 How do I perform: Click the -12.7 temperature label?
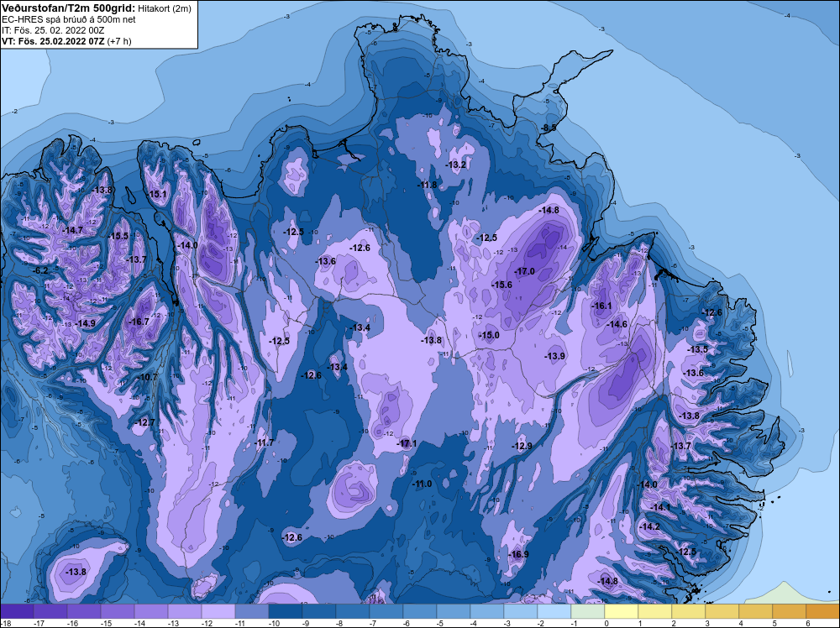(x=144, y=422)
